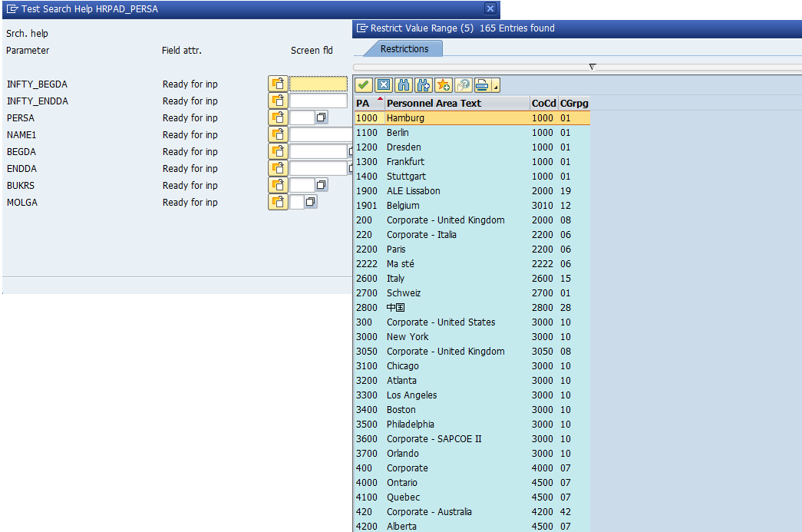
Task: Select the Dresden row
Action: coord(472,147)
